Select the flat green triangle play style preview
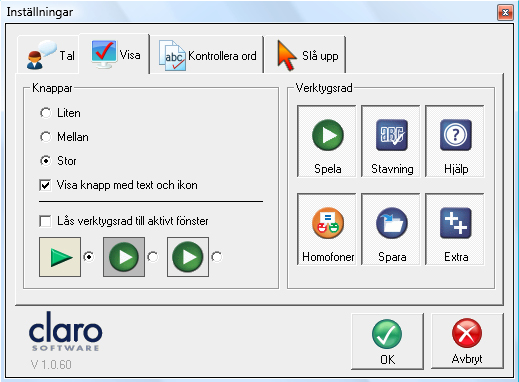The image size is (519, 382). click(x=60, y=257)
